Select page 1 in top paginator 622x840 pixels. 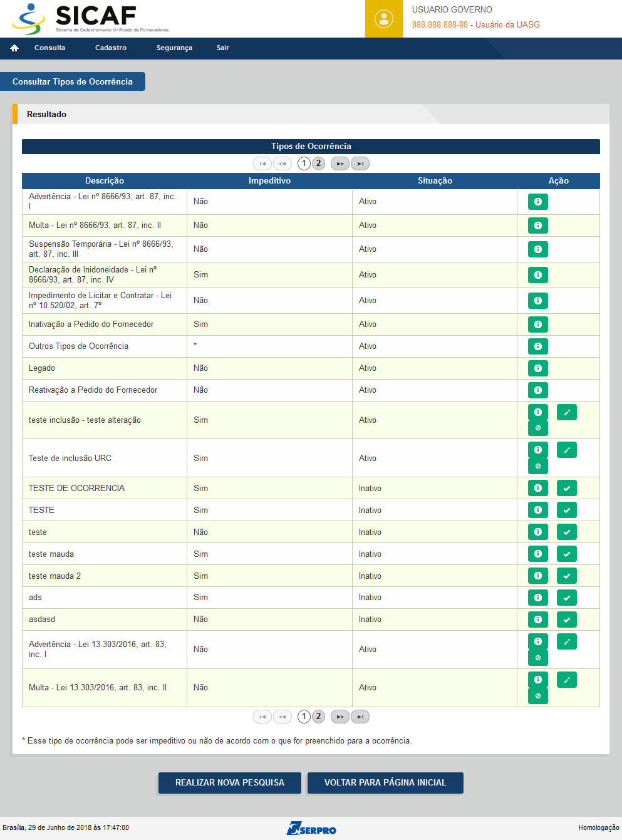coord(304,163)
